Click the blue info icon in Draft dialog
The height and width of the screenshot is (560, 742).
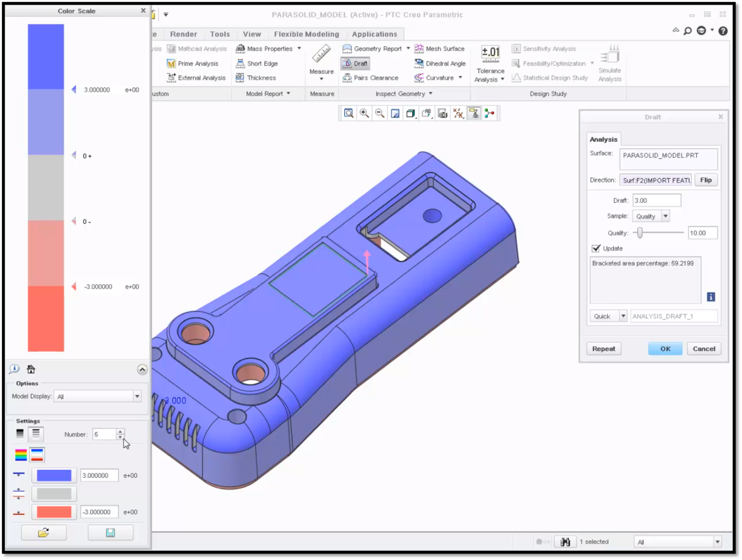pyautogui.click(x=711, y=297)
